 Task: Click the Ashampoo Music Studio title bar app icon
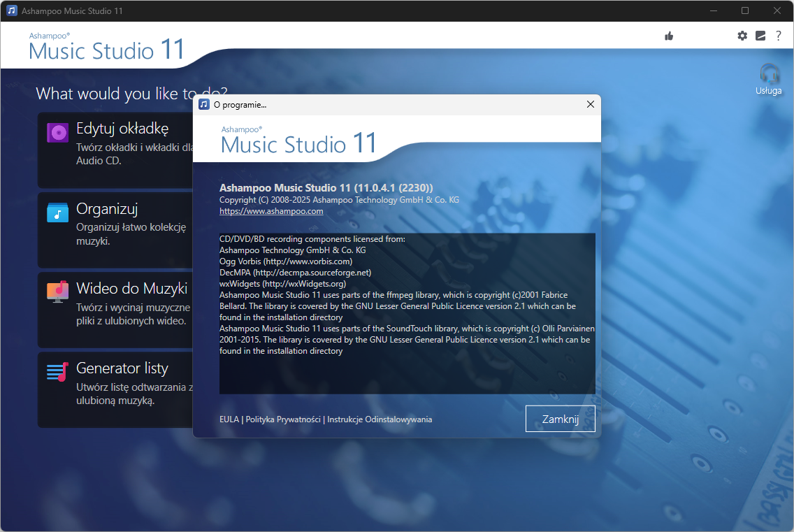pos(12,10)
